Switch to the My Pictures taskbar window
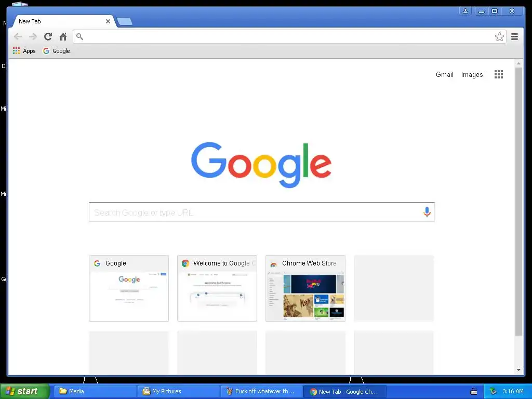 coord(179,391)
